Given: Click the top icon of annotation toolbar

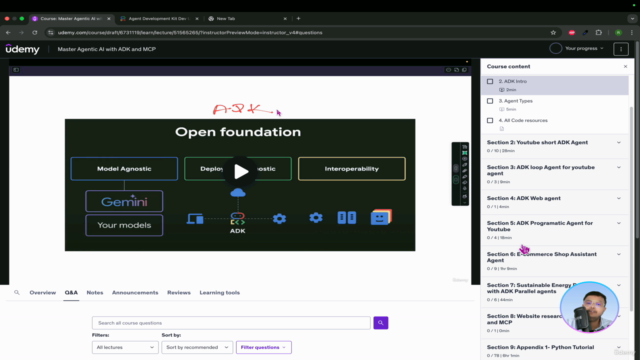Looking at the screenshot, I should tap(464, 147).
